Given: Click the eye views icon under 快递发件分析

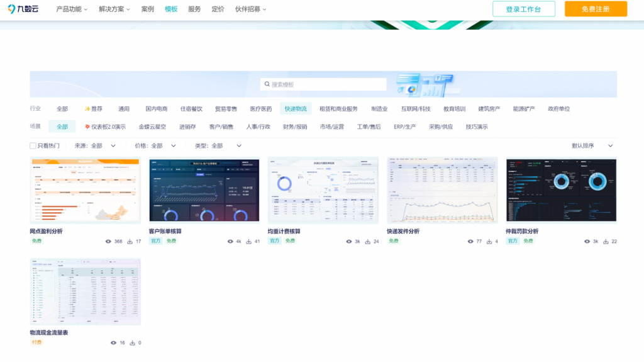Looking at the screenshot, I should (470, 241).
